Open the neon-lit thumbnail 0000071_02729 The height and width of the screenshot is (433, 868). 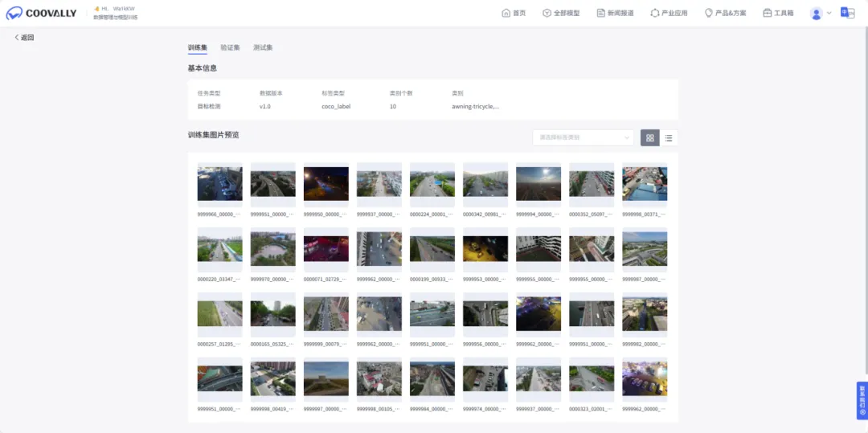(x=326, y=249)
